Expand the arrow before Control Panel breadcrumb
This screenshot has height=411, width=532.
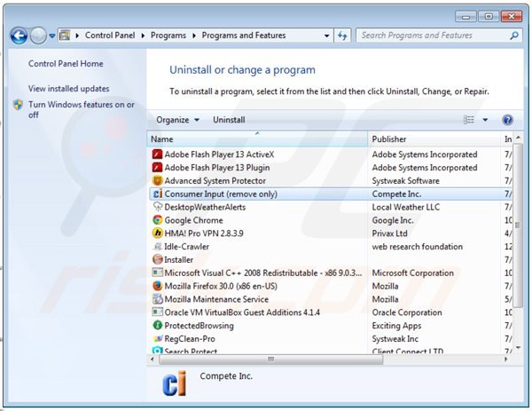tap(77, 36)
